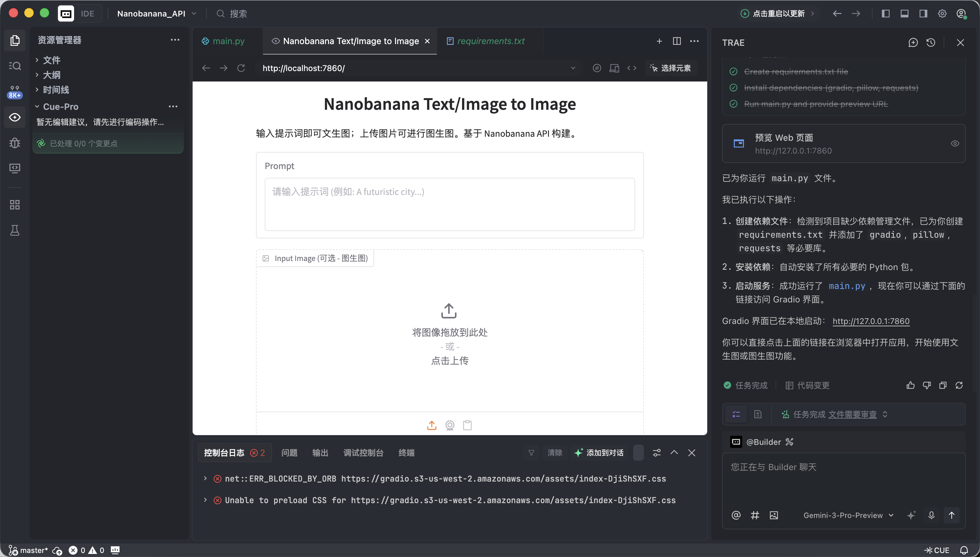Click 添加到对话 button in console panel
The height and width of the screenshot is (557, 980).
point(599,453)
